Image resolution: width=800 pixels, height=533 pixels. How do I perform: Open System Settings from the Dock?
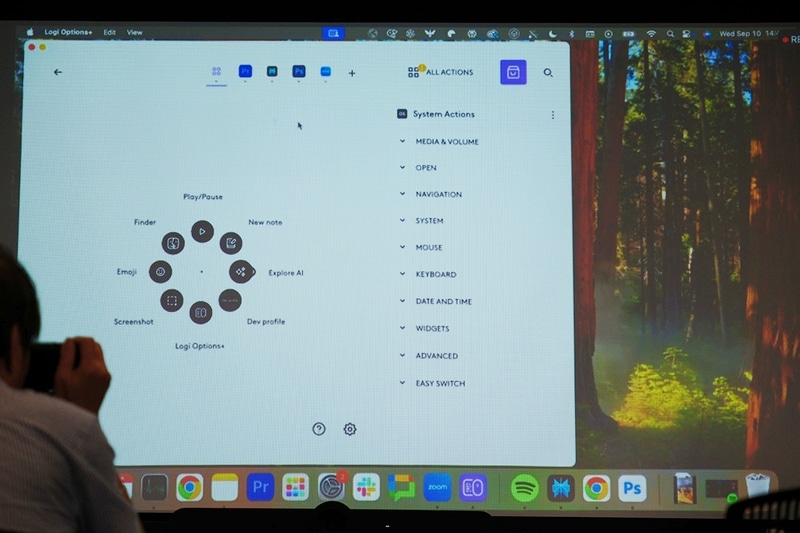(332, 487)
